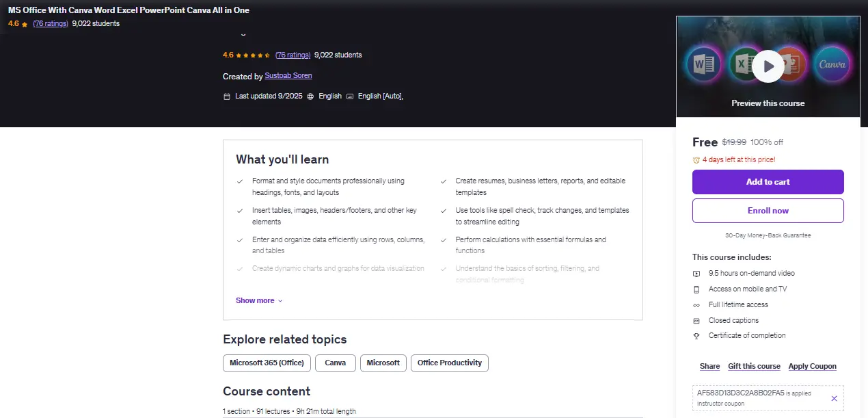The image size is (868, 418).
Task: Click the alarm clock icon beside days left
Action: click(696, 160)
